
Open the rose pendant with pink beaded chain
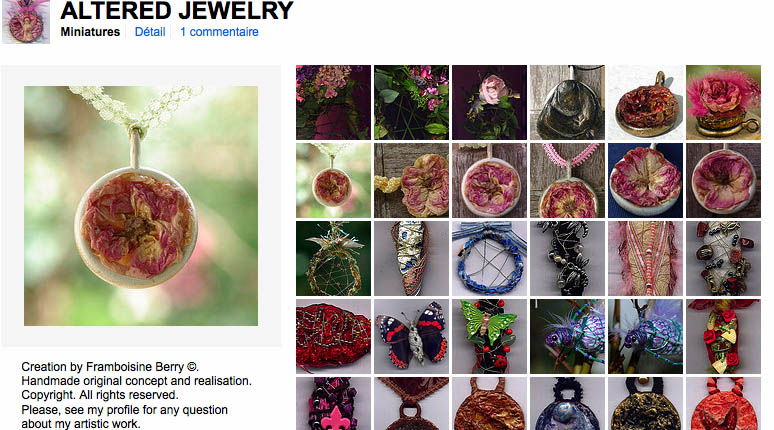(x=567, y=180)
